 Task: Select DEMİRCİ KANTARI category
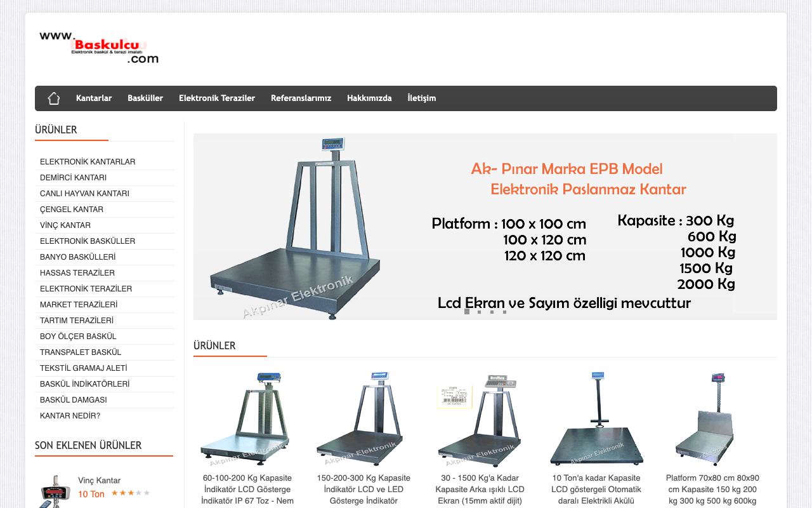point(73,178)
